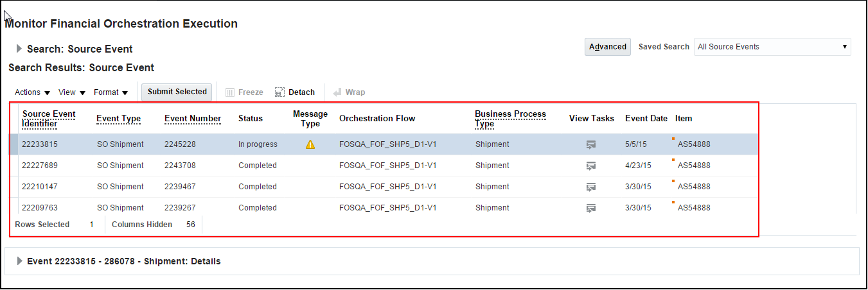868x290 pixels.
Task: Click the Advanced search button
Action: coord(607,47)
